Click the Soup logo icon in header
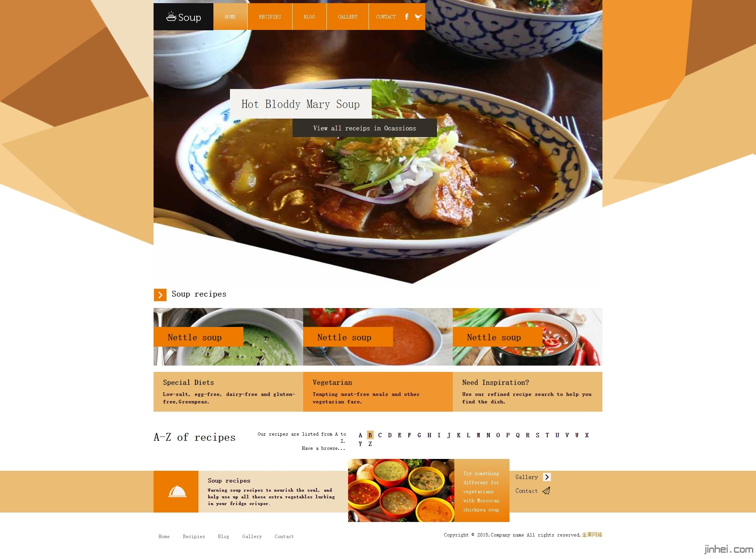This screenshot has height=559, width=756. (x=171, y=17)
